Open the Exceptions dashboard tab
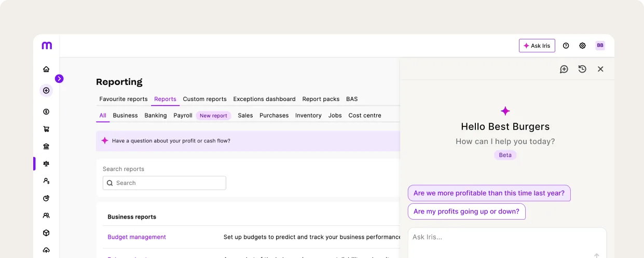Viewport: 644px width, 258px height. pyautogui.click(x=264, y=99)
